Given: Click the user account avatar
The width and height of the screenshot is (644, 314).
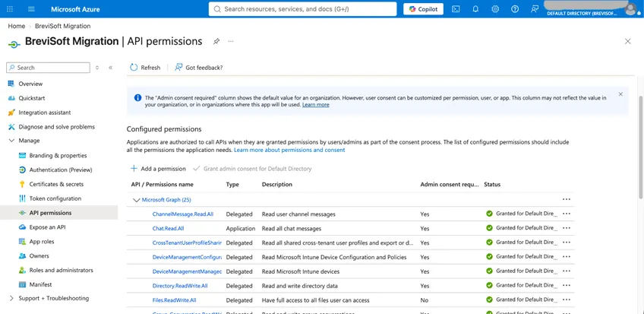Looking at the screenshot, I should [x=630, y=9].
